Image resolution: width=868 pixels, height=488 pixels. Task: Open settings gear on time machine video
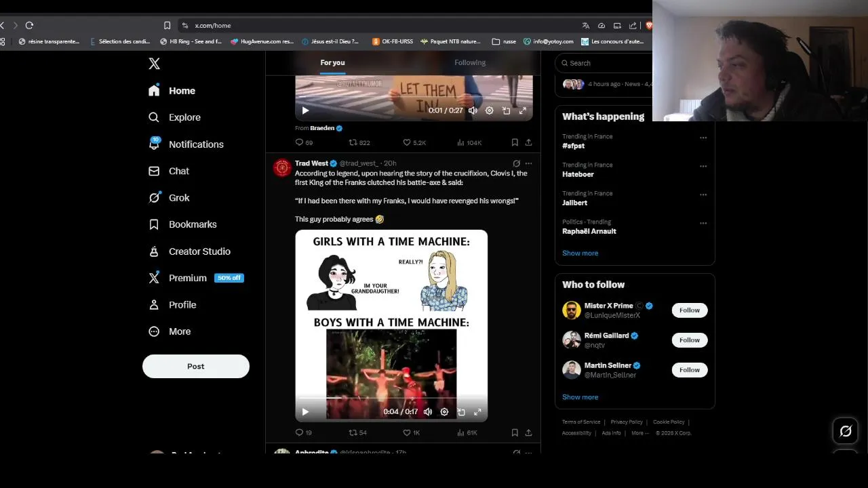tap(444, 411)
